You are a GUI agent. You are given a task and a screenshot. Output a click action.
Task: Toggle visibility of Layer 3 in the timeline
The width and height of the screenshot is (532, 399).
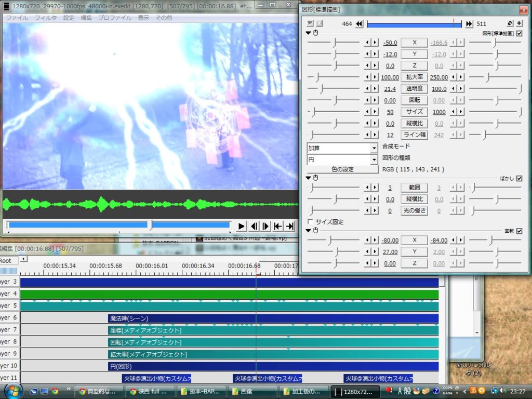[x=9, y=282]
